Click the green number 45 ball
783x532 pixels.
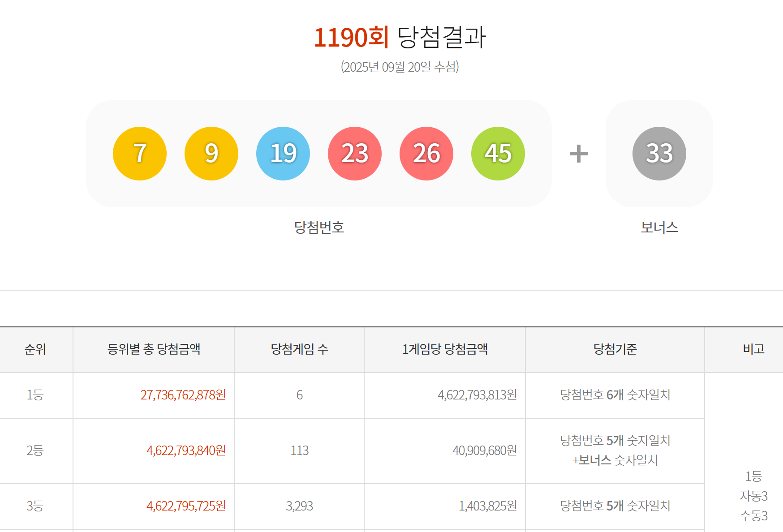coord(498,154)
